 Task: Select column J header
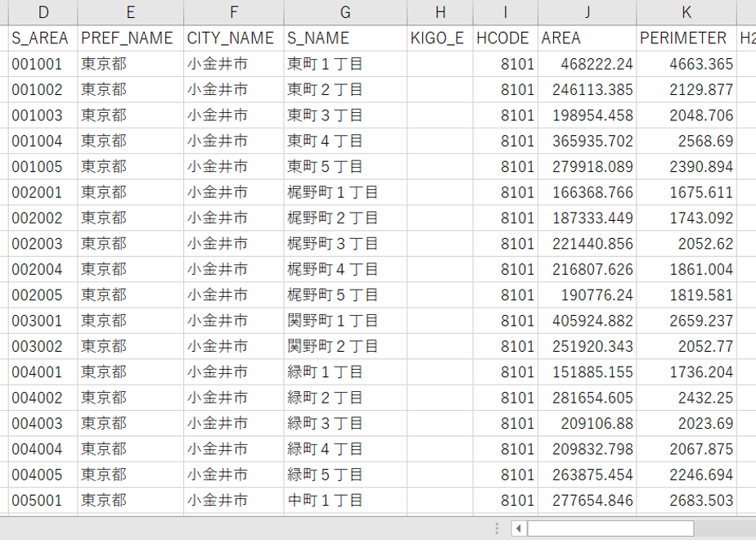pos(587,12)
